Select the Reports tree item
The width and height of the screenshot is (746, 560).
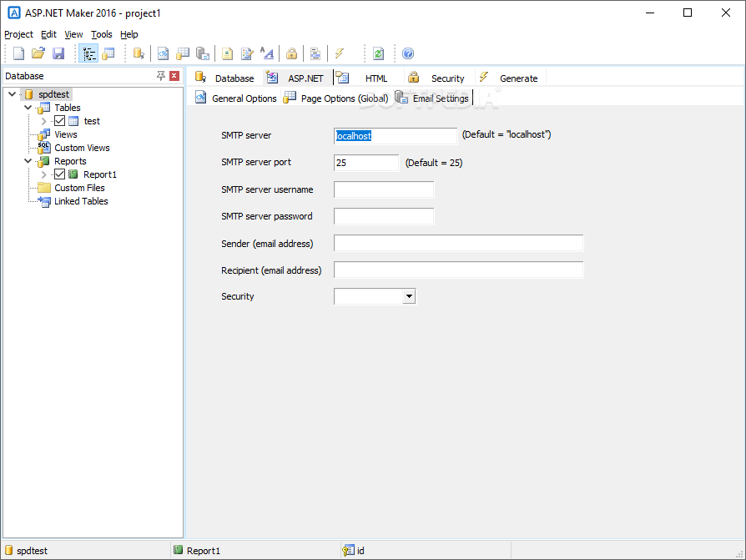70,161
